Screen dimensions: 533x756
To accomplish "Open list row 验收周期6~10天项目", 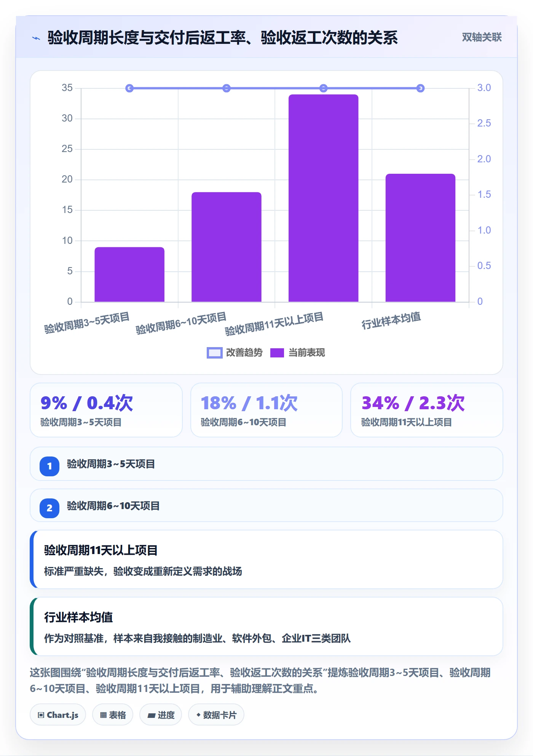I will (266, 506).
